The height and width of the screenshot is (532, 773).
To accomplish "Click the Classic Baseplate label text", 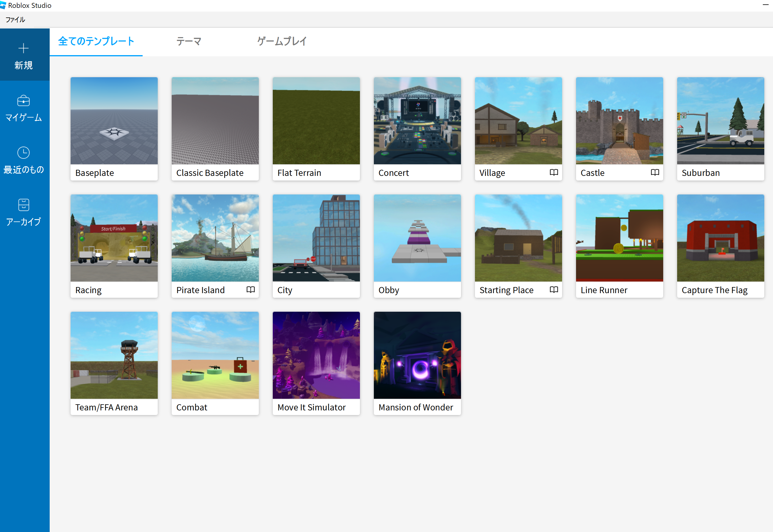I will point(210,173).
